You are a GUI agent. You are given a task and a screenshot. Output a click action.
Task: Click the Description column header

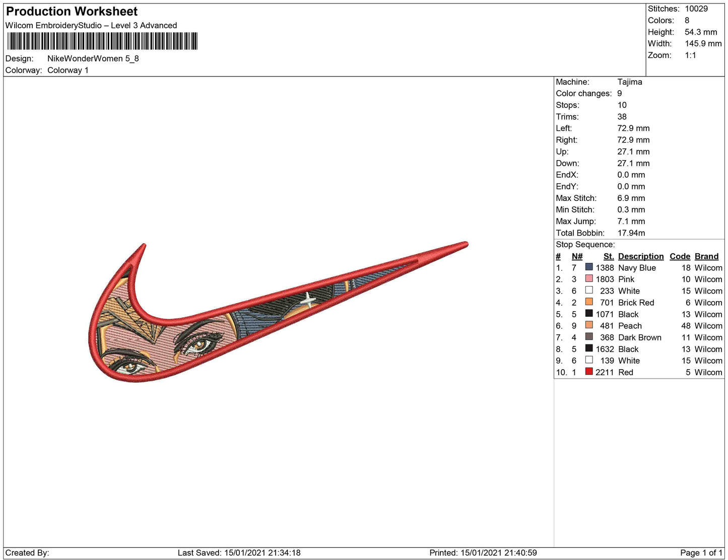point(640,256)
